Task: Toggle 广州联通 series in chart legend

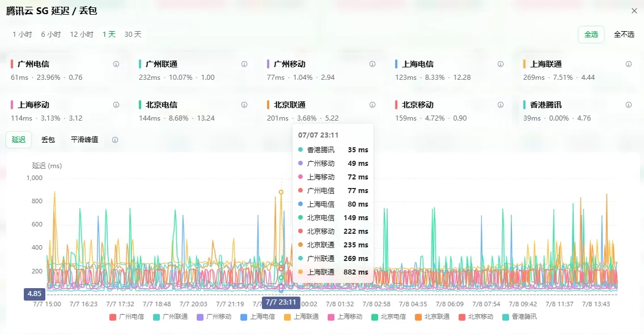Action: [171, 317]
